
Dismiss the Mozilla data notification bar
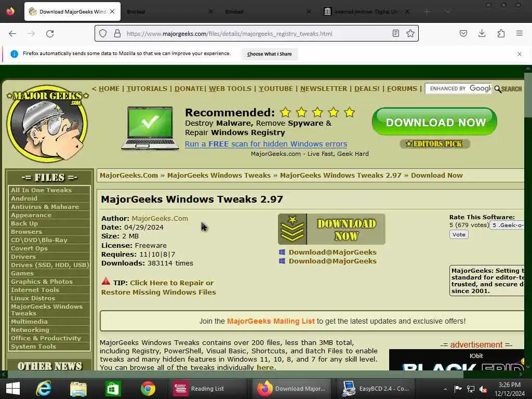pos(520,54)
